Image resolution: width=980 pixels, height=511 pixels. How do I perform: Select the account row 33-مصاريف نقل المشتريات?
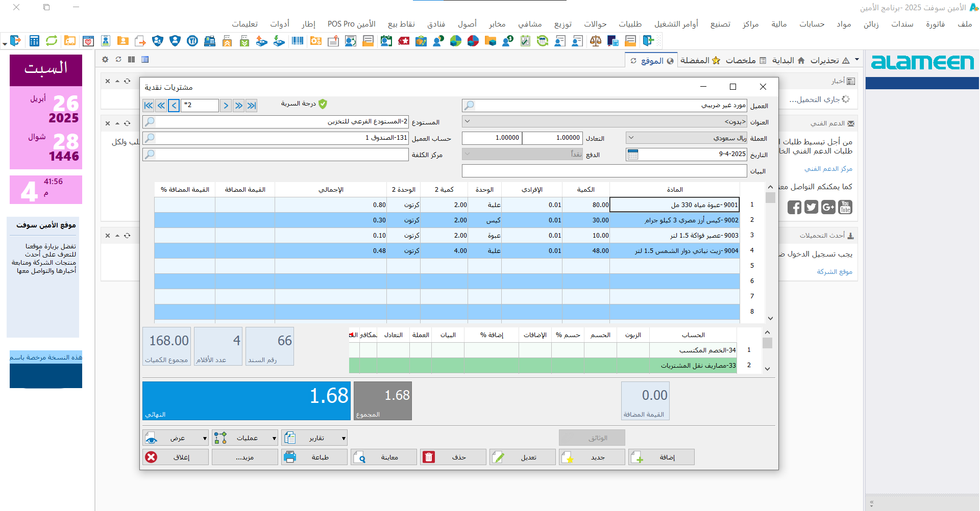pyautogui.click(x=543, y=365)
